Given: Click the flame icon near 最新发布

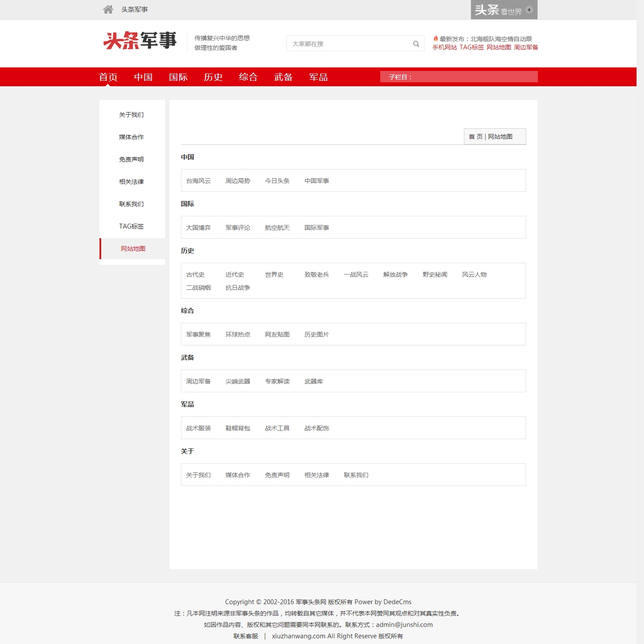Looking at the screenshot, I should tap(435, 39).
